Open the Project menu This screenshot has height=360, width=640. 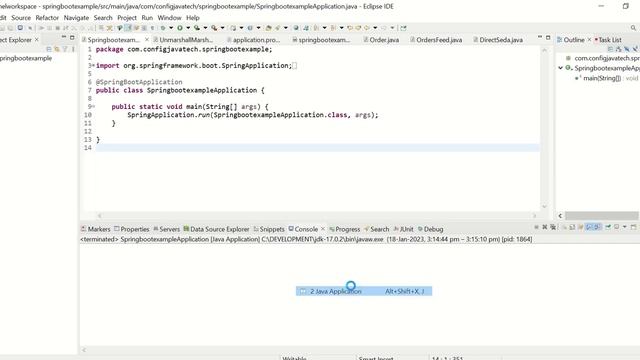point(127,18)
